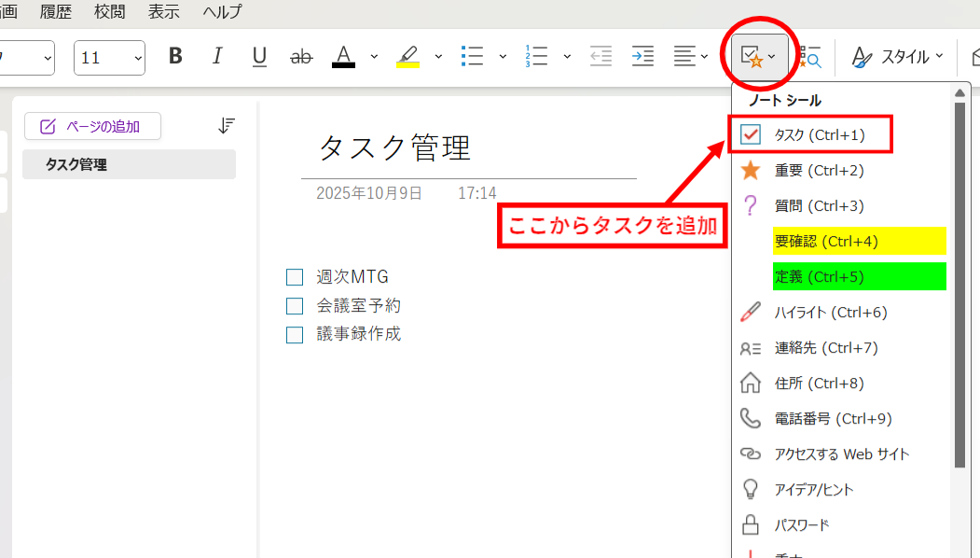This screenshot has width=980, height=558.
Task: Increase the paragraph indent
Action: point(642,56)
